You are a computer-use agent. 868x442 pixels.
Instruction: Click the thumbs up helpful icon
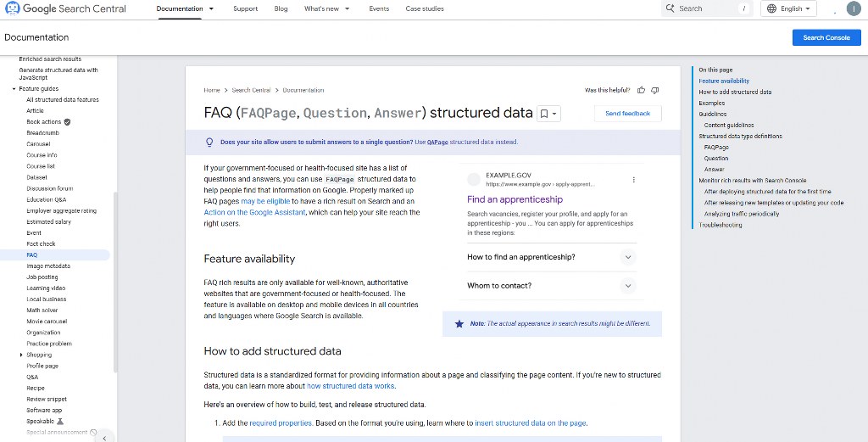(642, 90)
